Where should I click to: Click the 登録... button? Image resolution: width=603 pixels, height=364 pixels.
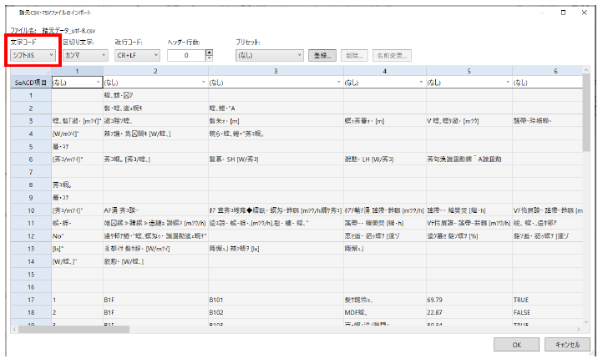click(323, 55)
